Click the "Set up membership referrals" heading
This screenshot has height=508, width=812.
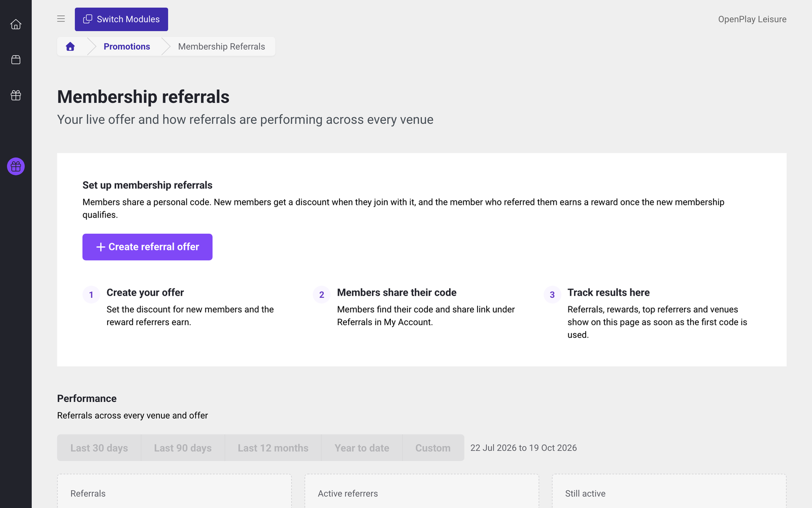click(147, 185)
